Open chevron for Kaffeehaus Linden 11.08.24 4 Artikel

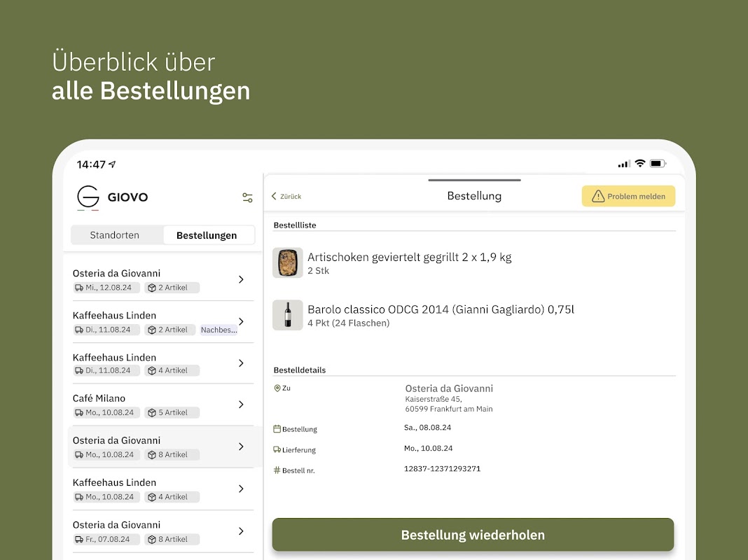[241, 363]
